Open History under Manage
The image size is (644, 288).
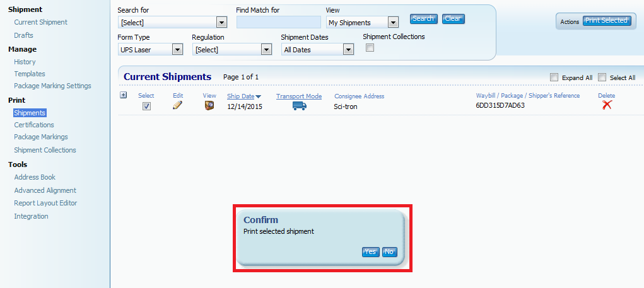tap(25, 62)
